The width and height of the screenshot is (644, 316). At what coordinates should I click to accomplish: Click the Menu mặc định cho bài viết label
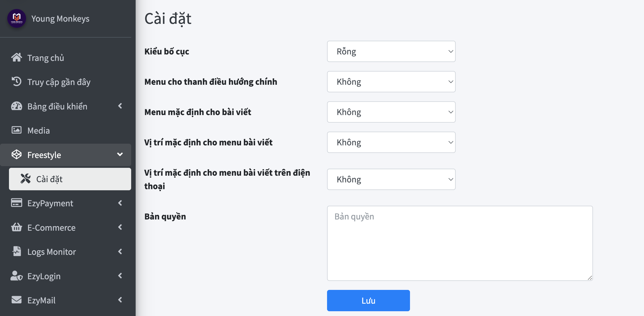pos(198,112)
